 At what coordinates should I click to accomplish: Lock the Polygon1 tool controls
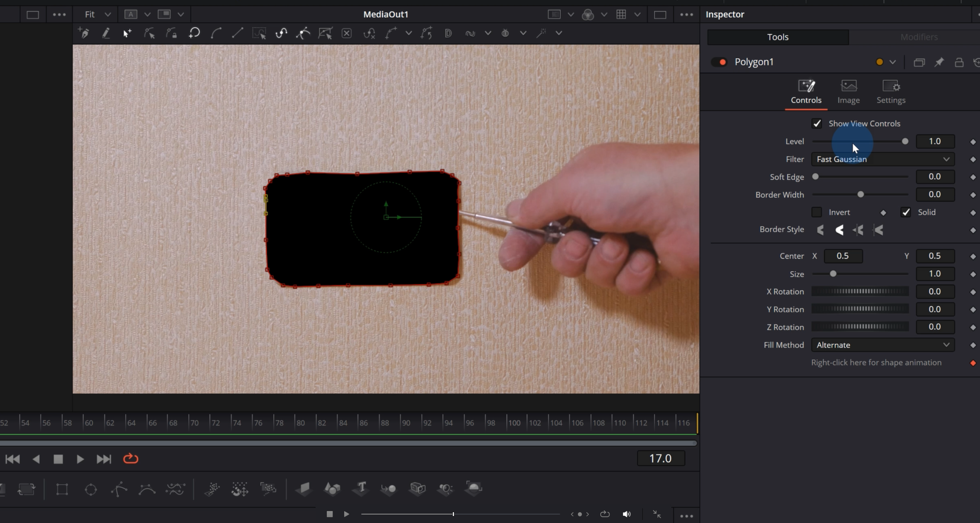pos(959,62)
